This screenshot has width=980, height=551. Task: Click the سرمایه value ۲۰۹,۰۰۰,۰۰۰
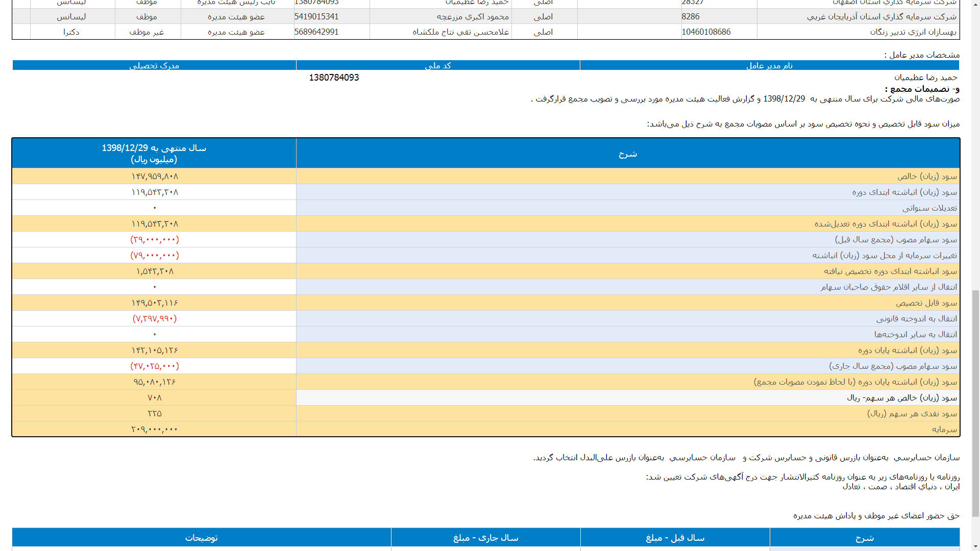[155, 429]
